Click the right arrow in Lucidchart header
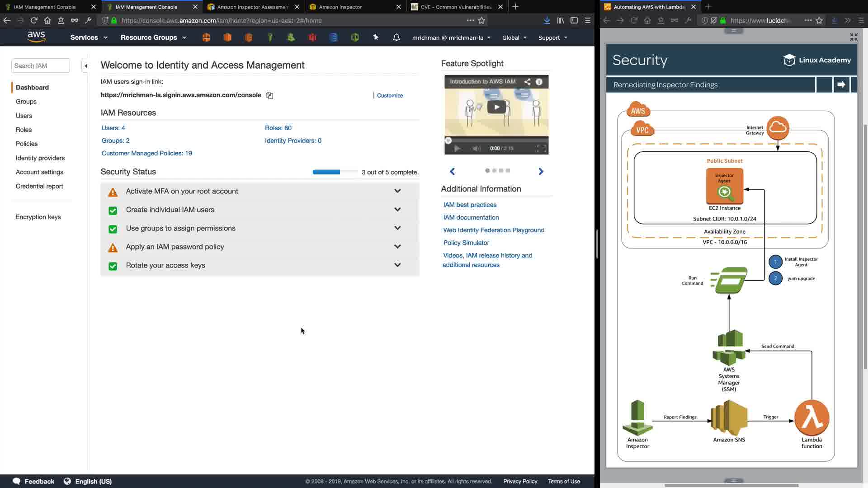 coord(841,84)
